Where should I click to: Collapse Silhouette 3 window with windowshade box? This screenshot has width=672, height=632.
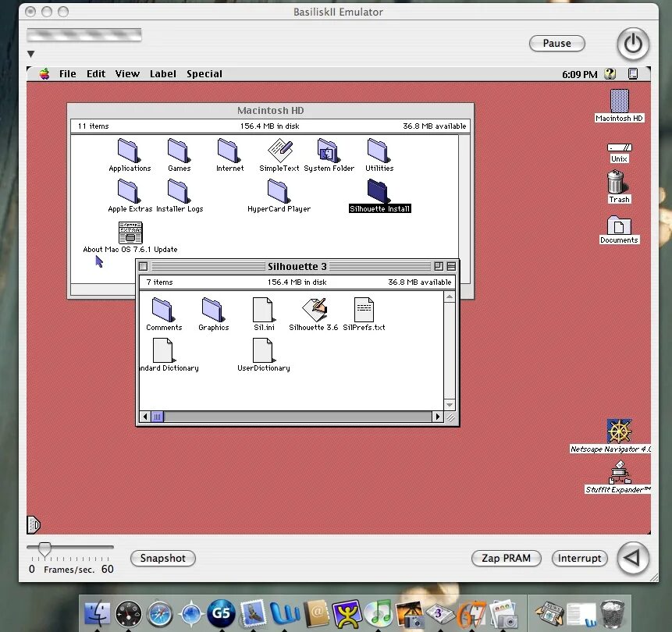coord(451,267)
